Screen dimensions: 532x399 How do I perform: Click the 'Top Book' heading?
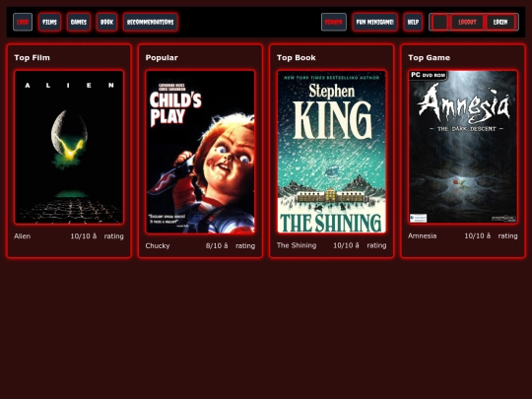click(x=297, y=58)
